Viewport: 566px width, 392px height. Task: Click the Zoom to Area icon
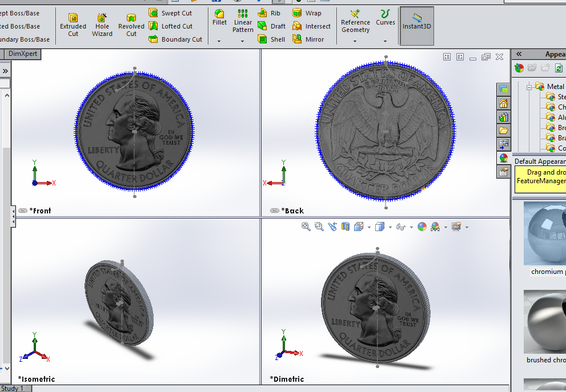click(319, 227)
